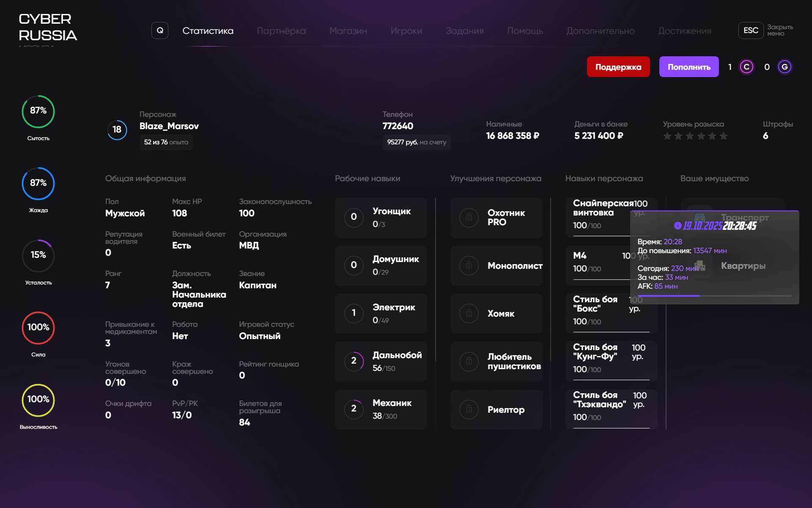Click the Любитель пушистиков lock icon
812x508 pixels.
(x=469, y=362)
